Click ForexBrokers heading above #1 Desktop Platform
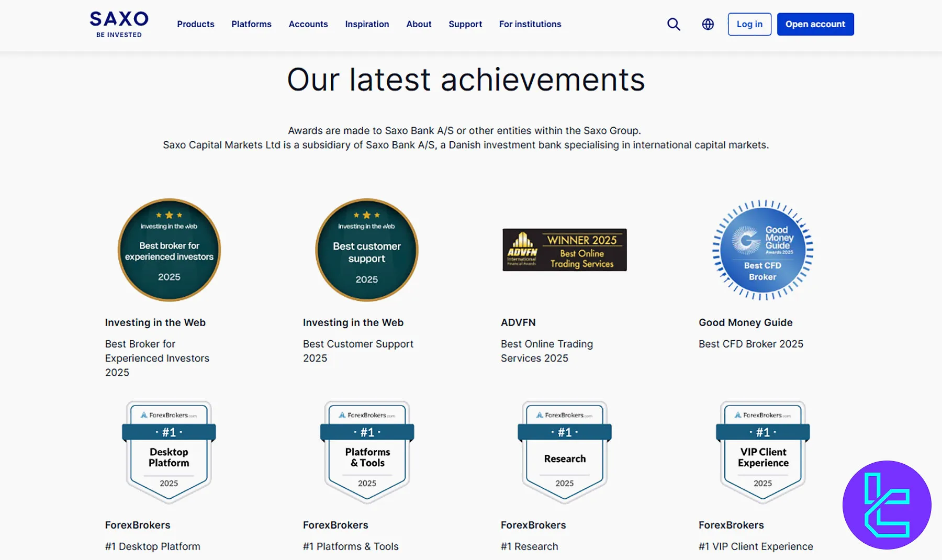The height and width of the screenshot is (560, 942). click(138, 525)
